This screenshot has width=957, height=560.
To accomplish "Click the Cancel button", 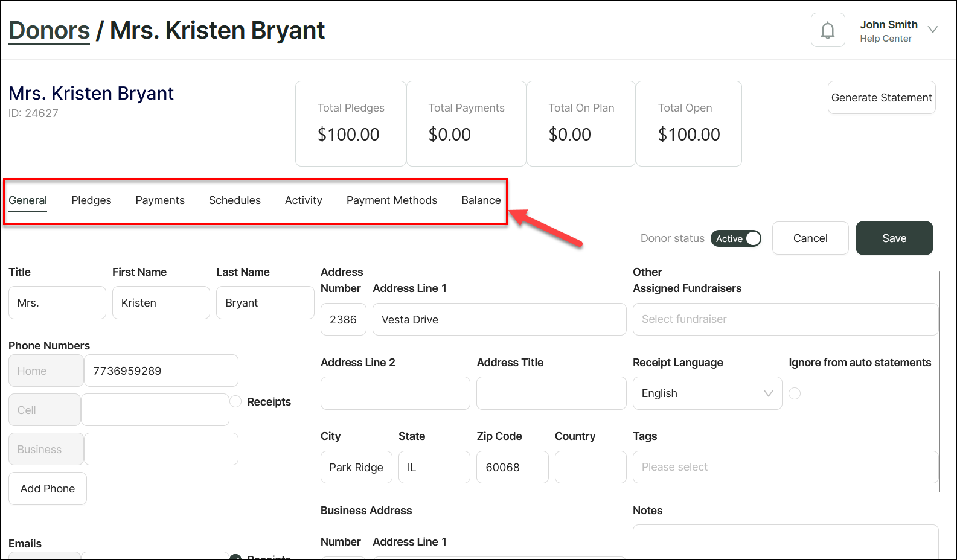I will pos(810,238).
